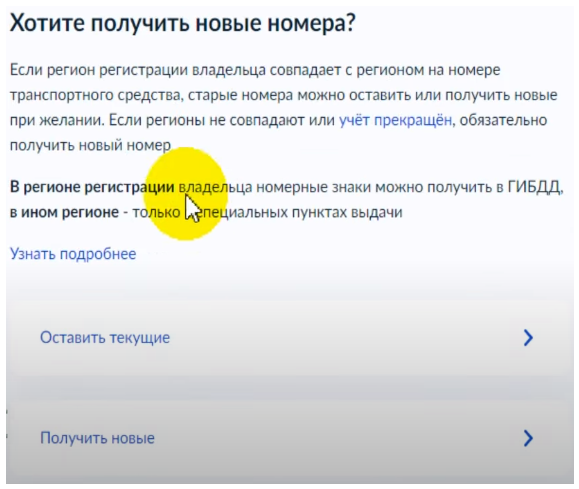Click the phrase транспортного средства
Viewport: 579px width, 489px height.
click(95, 95)
